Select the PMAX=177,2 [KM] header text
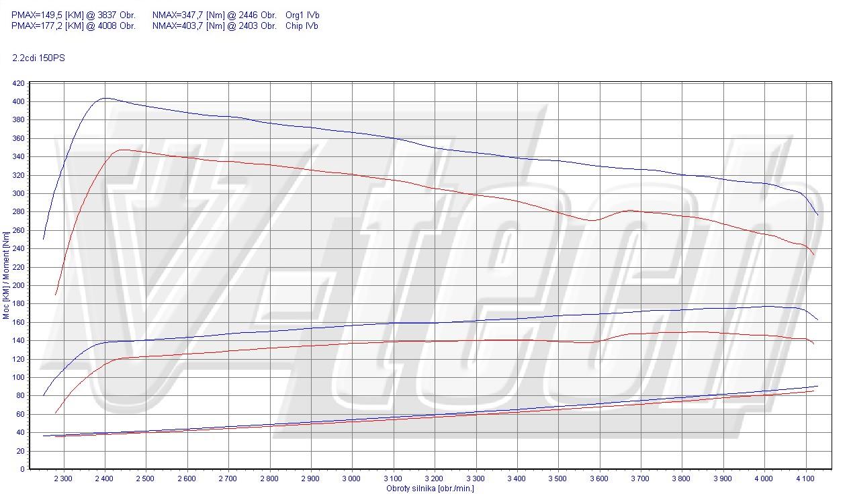Image resolution: width=849 pixels, height=504 pixels. [73, 26]
